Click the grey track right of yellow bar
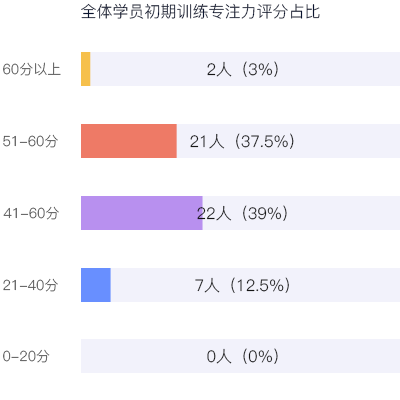Image resolution: width=400 pixels, height=400 pixels. pos(340,69)
